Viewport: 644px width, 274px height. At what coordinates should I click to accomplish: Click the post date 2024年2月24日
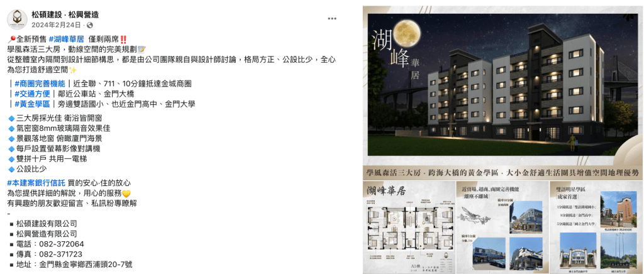point(57,25)
